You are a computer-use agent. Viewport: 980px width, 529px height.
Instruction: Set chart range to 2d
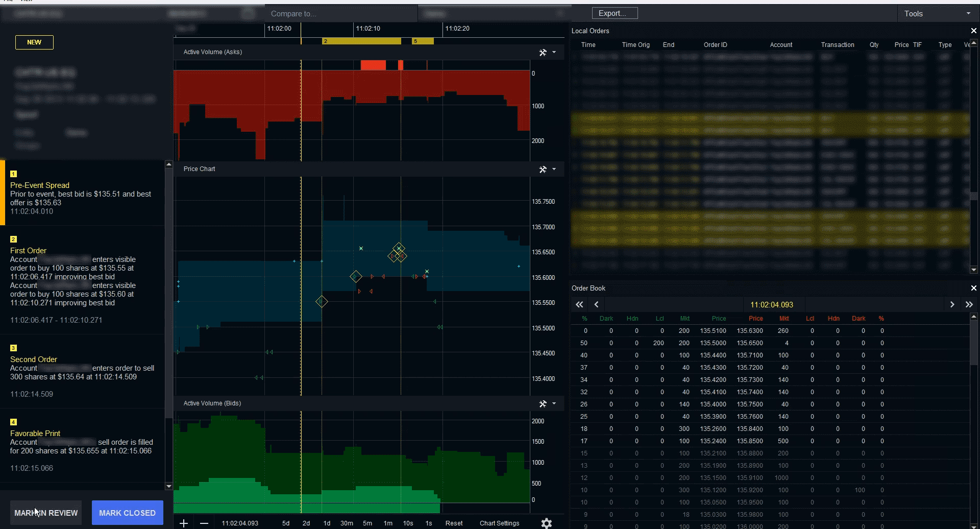306,523
